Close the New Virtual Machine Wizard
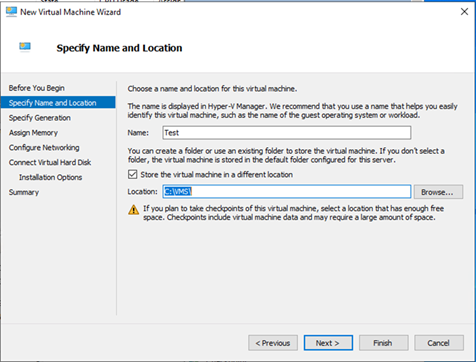Screen dimensions: 476x362 (464, 12)
